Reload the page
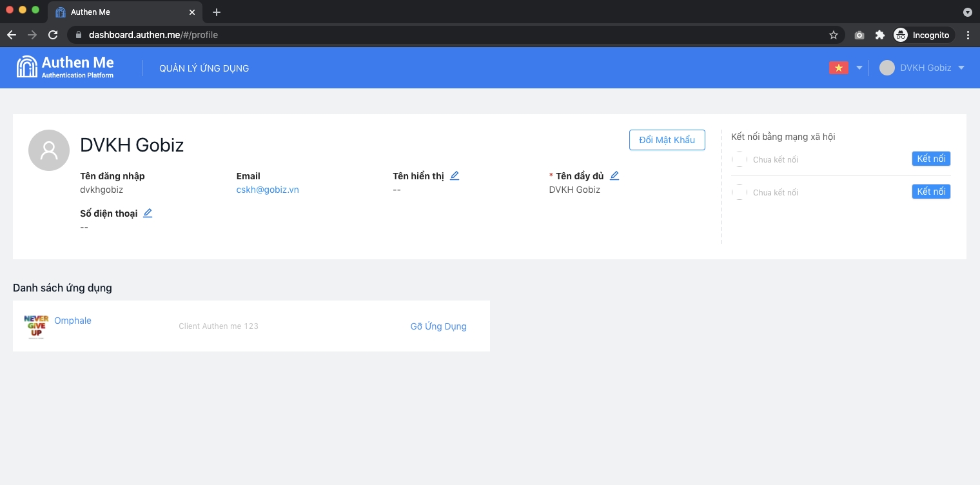Image resolution: width=980 pixels, height=485 pixels. tap(53, 35)
